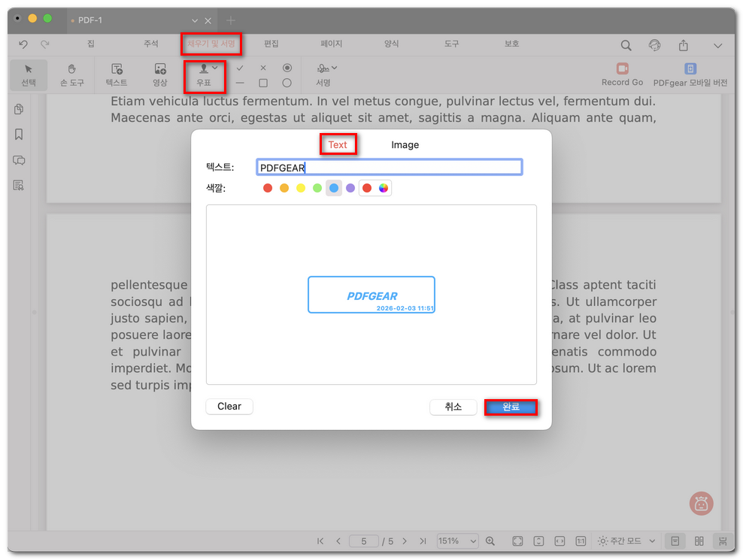Open the page thumbnails sidebar panel
Screen dimensions: 743x560
point(19,109)
